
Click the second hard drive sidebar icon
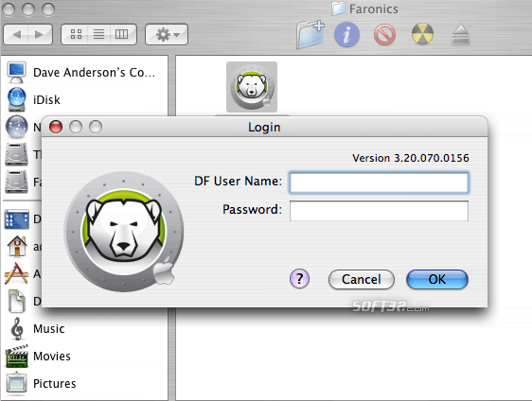click(16, 182)
